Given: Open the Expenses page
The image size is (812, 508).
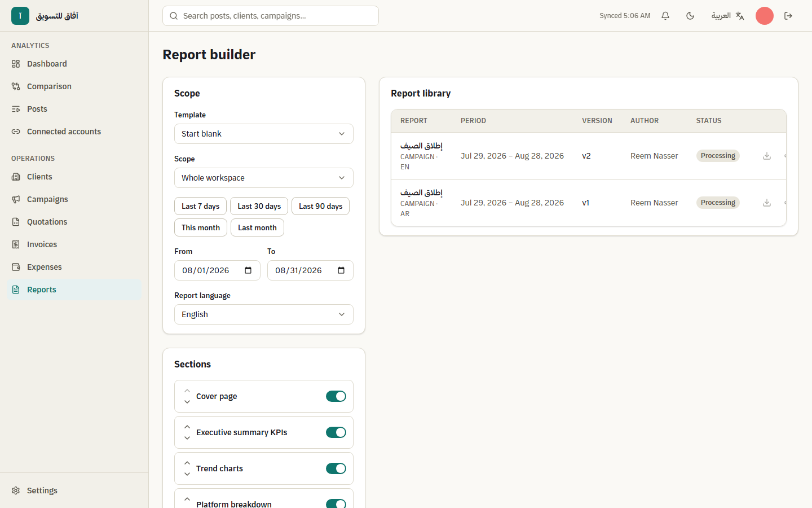Looking at the screenshot, I should 74,267.
